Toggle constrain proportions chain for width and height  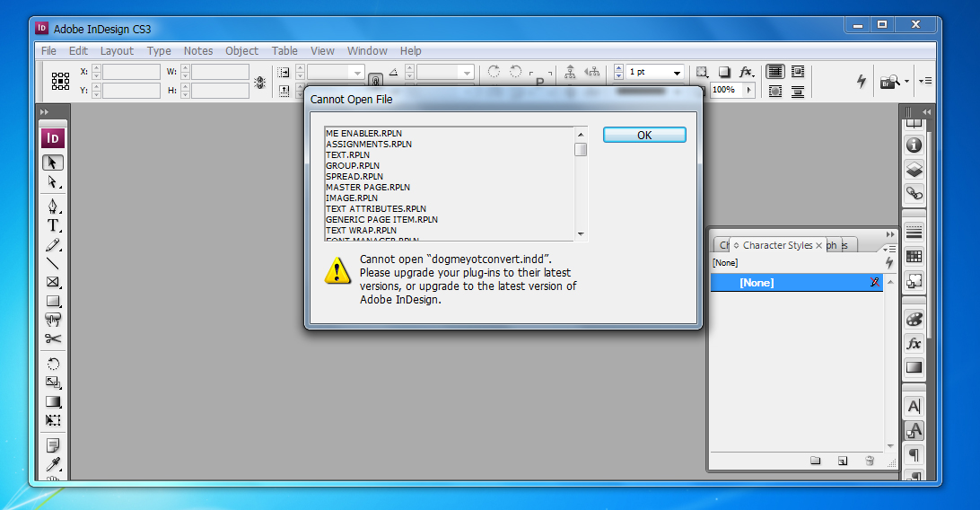click(260, 82)
